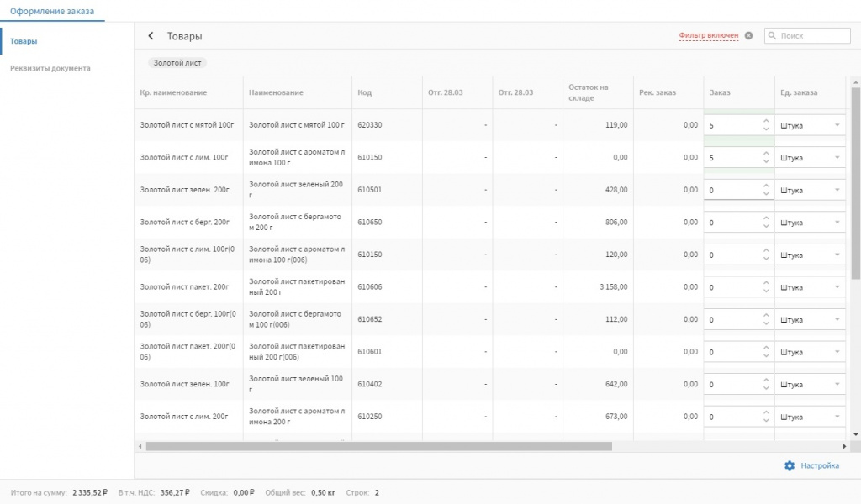
Task: Increase order quantity for code 610601
Action: pos(766,348)
